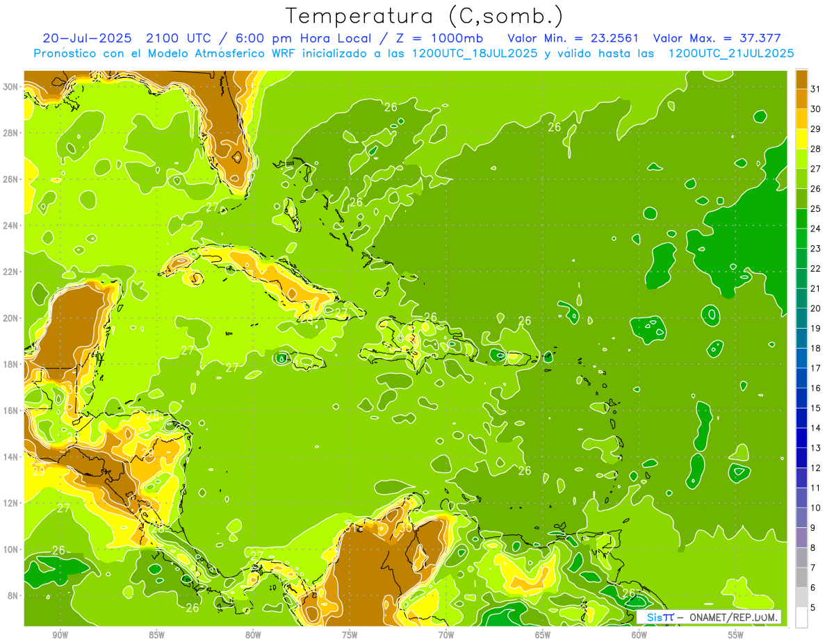Click the 65W longitude axis label
The width and height of the screenshot is (834, 644).
coord(543,634)
